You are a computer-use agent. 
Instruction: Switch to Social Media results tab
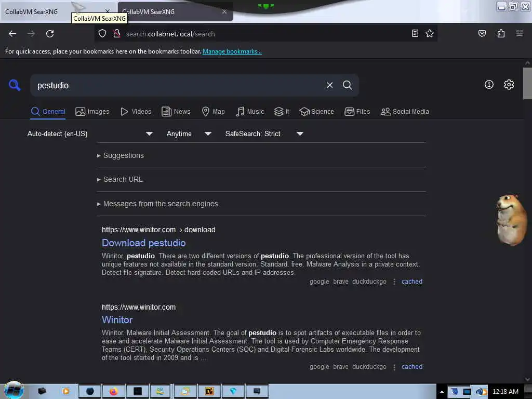(405, 112)
